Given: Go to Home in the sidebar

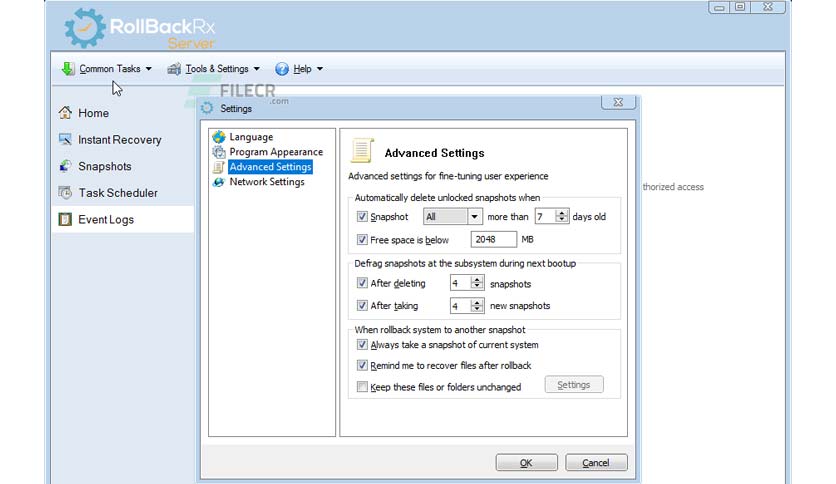Looking at the screenshot, I should 123,112.
